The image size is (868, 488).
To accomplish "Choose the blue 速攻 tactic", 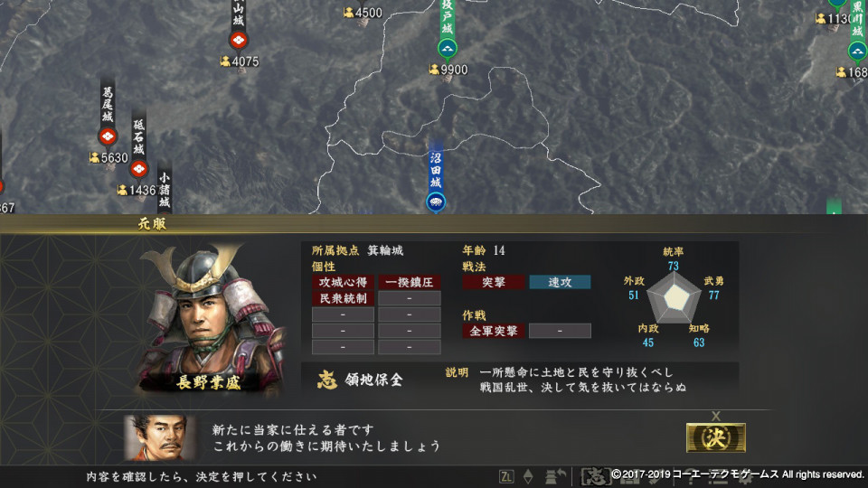I will click(560, 282).
